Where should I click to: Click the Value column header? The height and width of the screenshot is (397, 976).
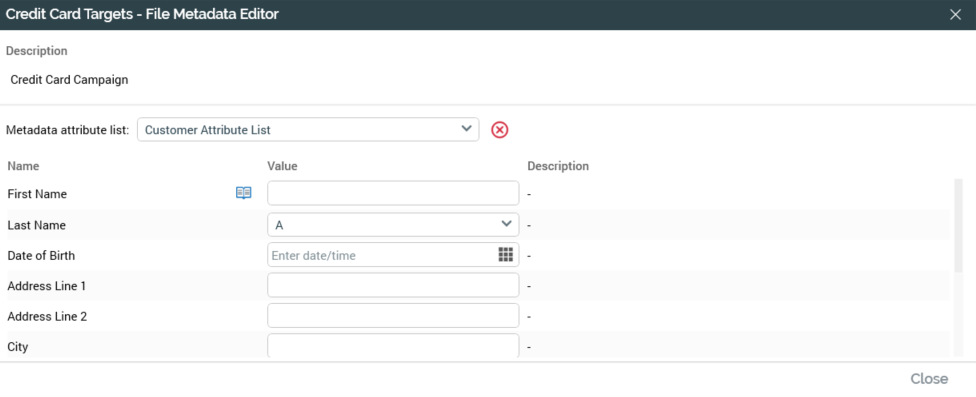click(282, 166)
